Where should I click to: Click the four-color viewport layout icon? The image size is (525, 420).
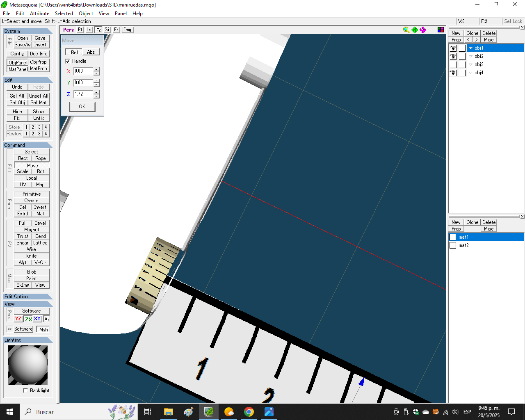441,30
